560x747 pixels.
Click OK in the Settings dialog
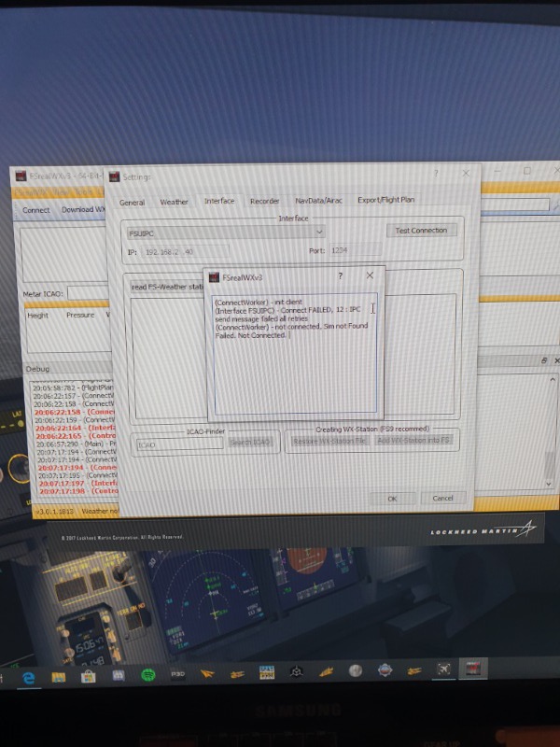(392, 499)
